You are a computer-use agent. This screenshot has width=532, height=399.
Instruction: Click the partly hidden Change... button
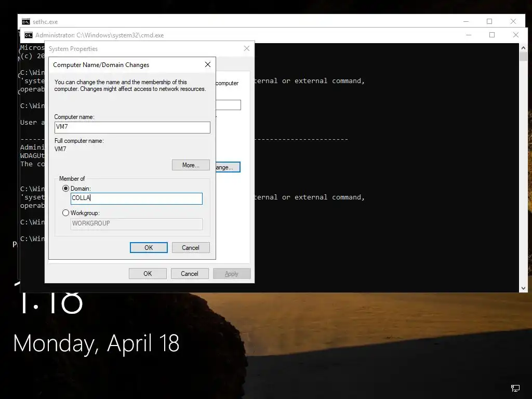(228, 167)
